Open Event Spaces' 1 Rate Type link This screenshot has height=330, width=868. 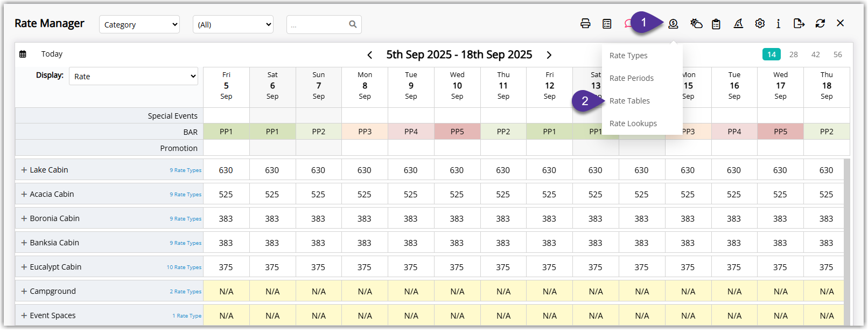[187, 316]
